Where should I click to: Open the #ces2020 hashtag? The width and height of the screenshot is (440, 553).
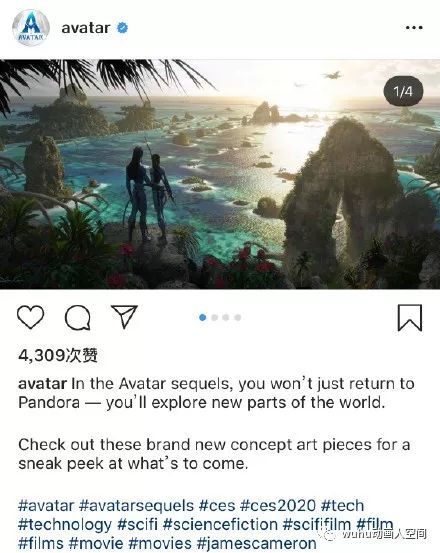pos(278,506)
